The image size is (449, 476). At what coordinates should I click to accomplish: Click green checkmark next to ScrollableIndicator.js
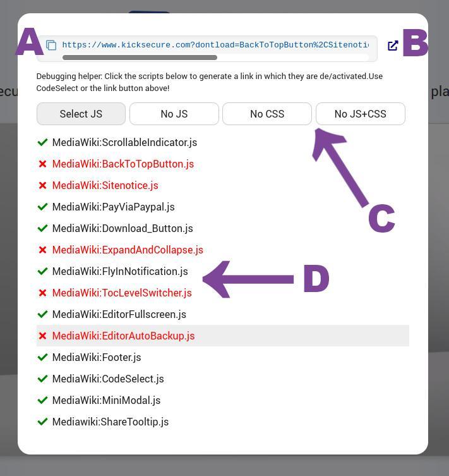[42, 143]
